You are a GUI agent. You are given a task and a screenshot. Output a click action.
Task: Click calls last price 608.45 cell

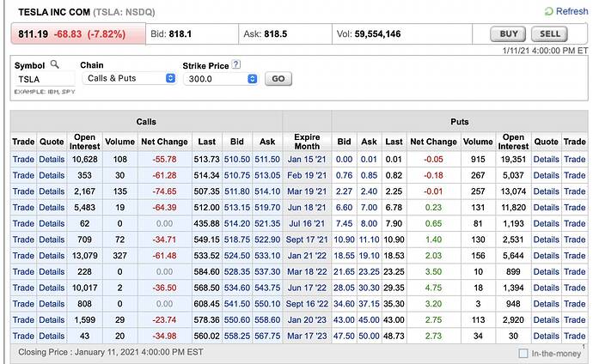(206, 304)
